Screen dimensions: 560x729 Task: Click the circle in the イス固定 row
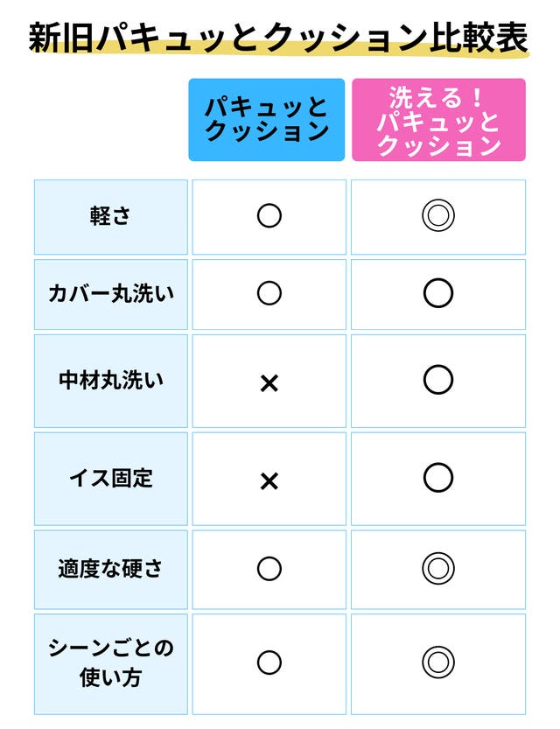click(x=437, y=477)
